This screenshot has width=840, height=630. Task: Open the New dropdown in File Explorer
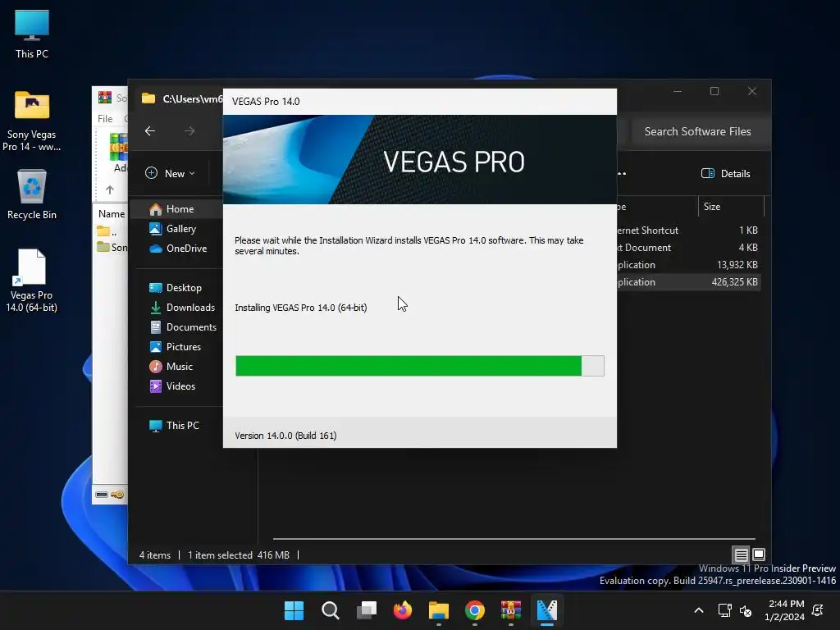(x=171, y=173)
